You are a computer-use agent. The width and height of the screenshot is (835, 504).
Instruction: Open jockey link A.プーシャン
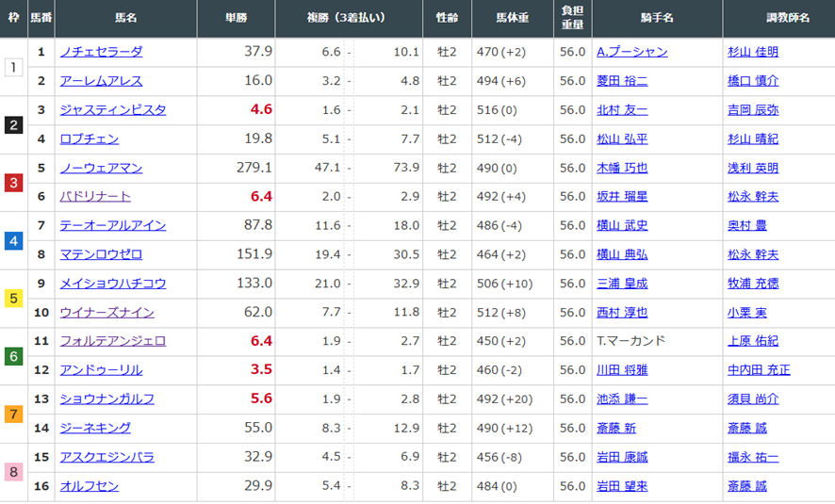click(x=632, y=52)
